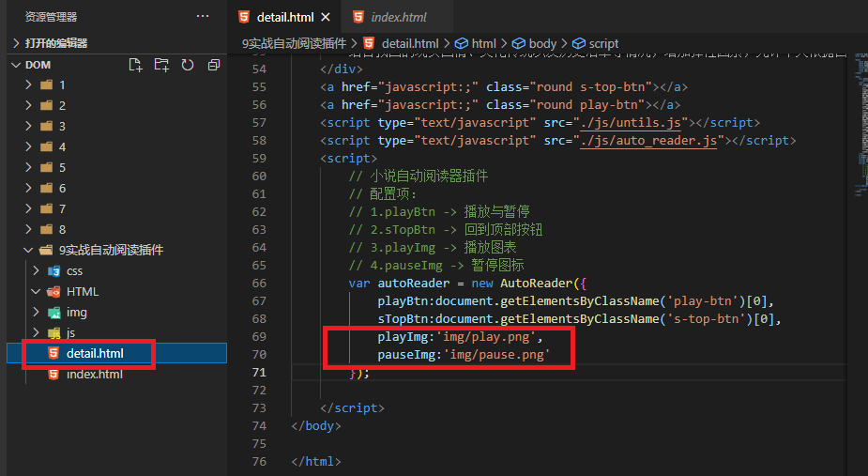Image resolution: width=868 pixels, height=476 pixels.
Task: Click the HTML5 icon beside tree detail.html
Action: click(53, 354)
